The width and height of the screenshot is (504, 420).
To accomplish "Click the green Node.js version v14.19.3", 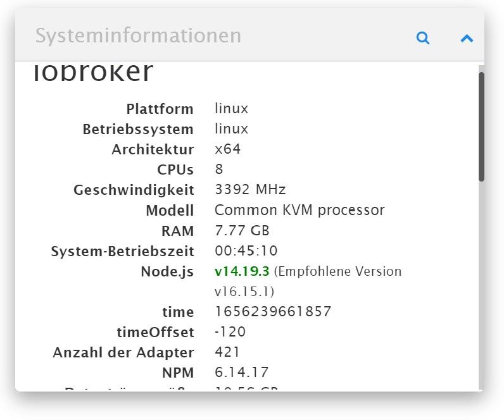I will [242, 271].
